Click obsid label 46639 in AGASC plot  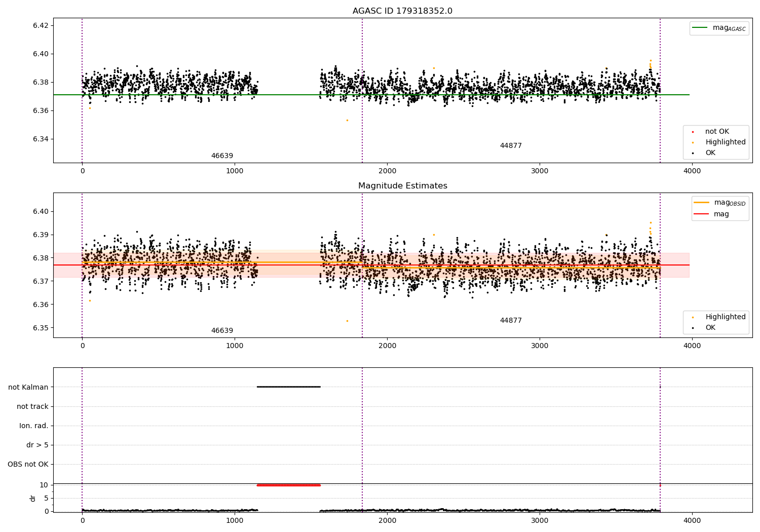[x=222, y=156]
